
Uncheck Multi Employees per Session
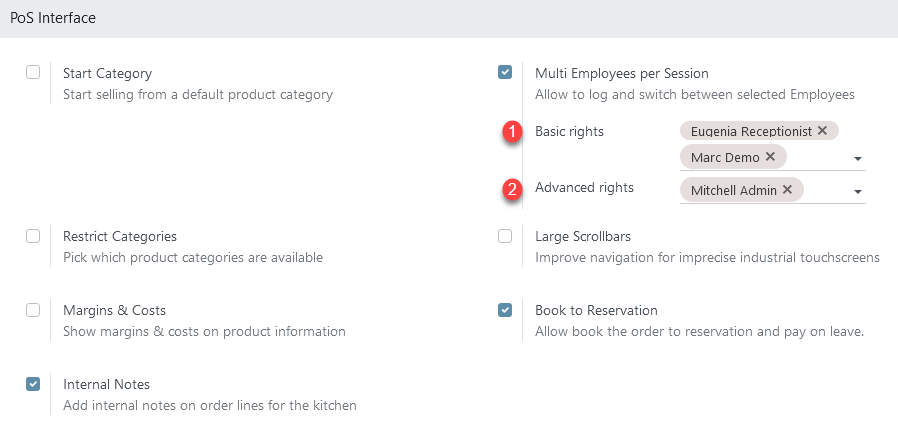click(505, 73)
